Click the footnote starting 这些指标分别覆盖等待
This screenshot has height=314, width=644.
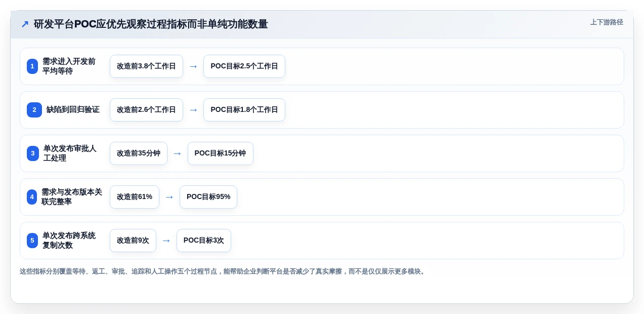click(223, 271)
